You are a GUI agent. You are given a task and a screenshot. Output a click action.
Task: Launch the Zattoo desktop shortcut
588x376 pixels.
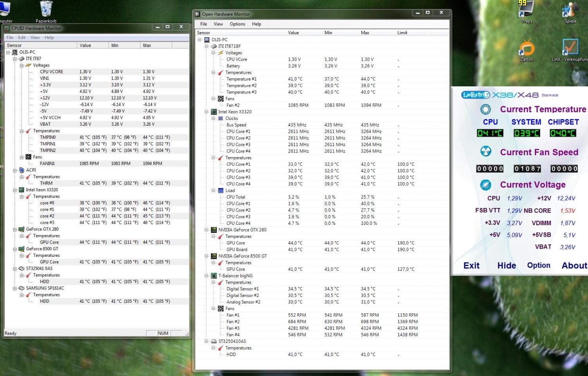tap(527, 50)
